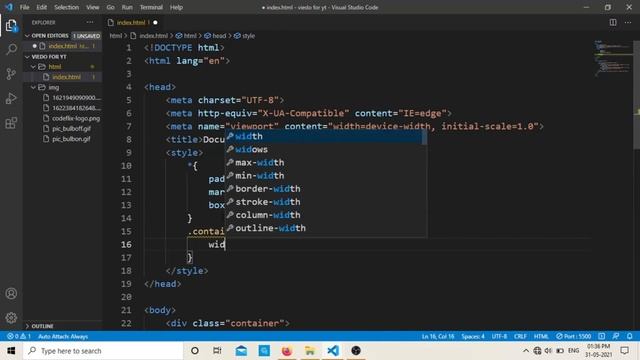
Task: Open the Search view in activity bar
Action: 11,50
